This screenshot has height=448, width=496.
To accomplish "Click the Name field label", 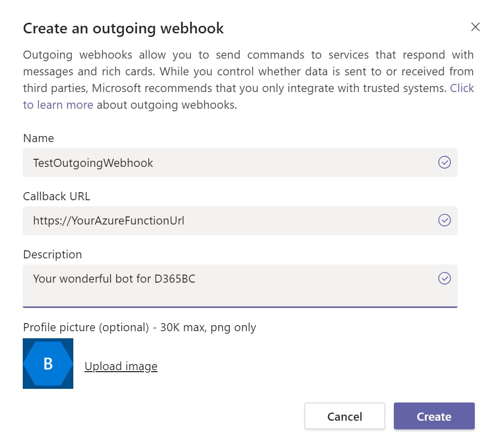I will click(38, 138).
